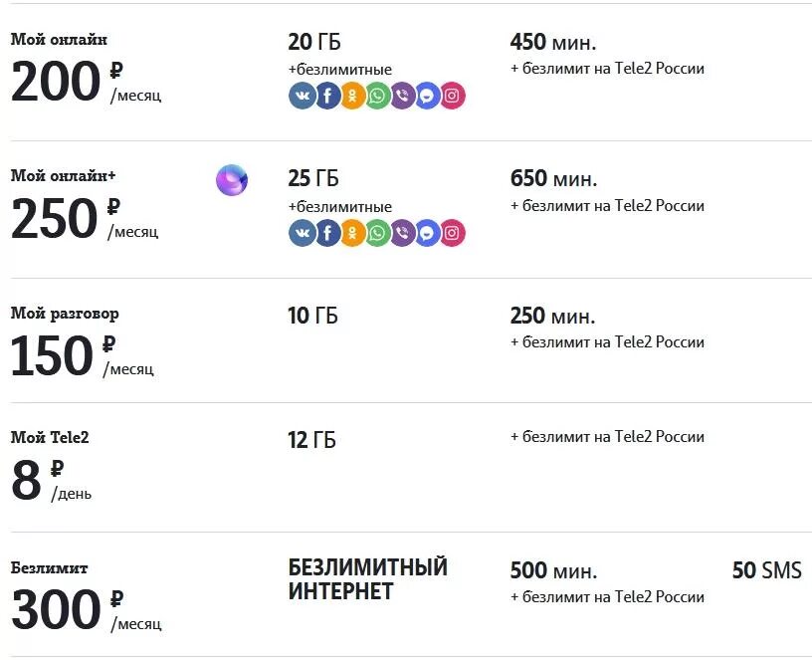Image resolution: width=812 pixels, height=660 pixels.
Task: Select the Мой разговор tariff name
Action: tap(65, 314)
